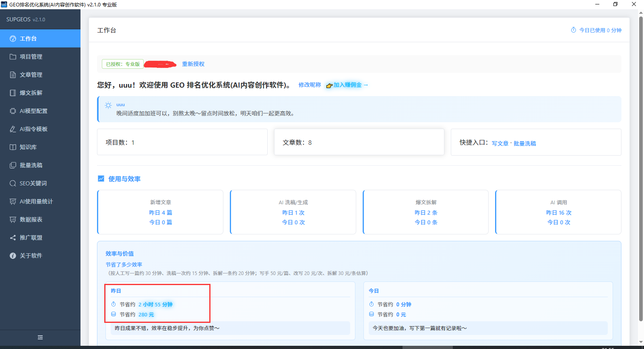This screenshot has height=349, width=644.
Task: Click the app logo in title bar
Action: coord(4,4)
